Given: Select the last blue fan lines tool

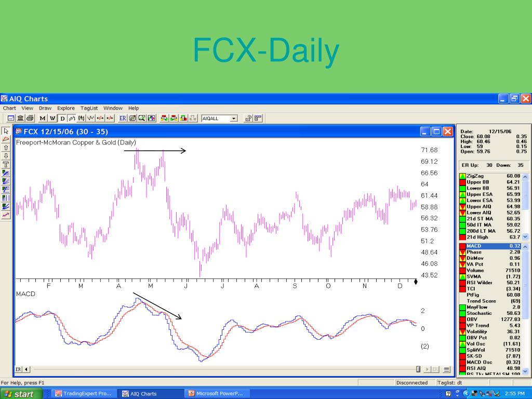Looking at the screenshot, I should (6, 206).
